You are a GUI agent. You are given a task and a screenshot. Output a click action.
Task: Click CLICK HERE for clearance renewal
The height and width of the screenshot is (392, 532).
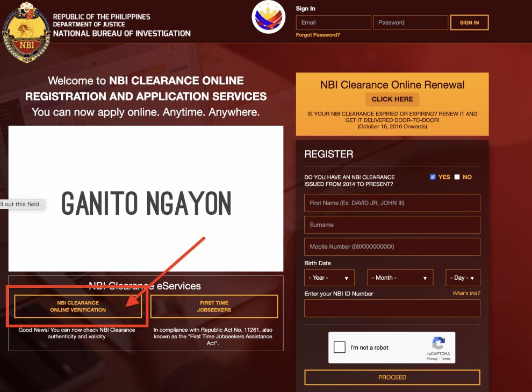392,99
